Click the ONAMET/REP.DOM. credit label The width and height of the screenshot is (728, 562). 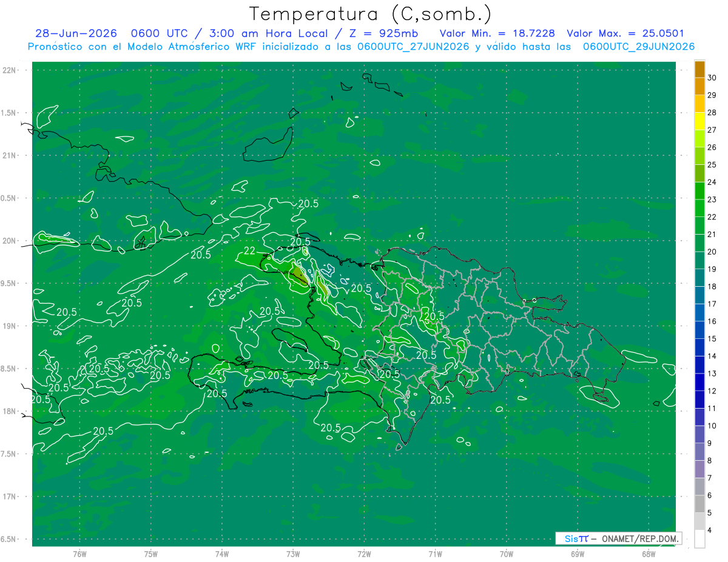[640, 538]
